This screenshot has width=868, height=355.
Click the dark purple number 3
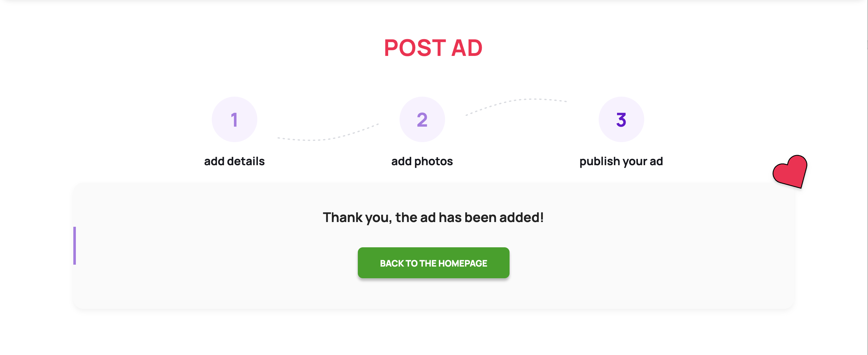click(x=621, y=120)
